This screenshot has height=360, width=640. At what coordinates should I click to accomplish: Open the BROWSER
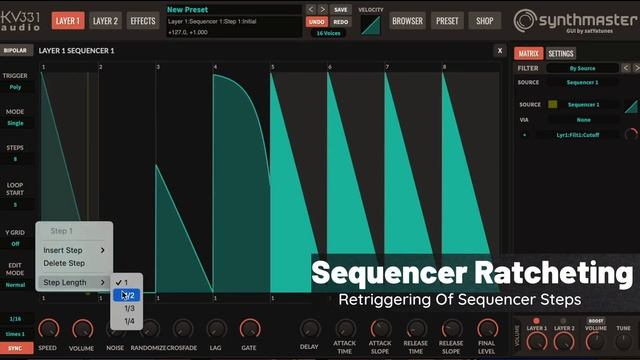tap(407, 21)
